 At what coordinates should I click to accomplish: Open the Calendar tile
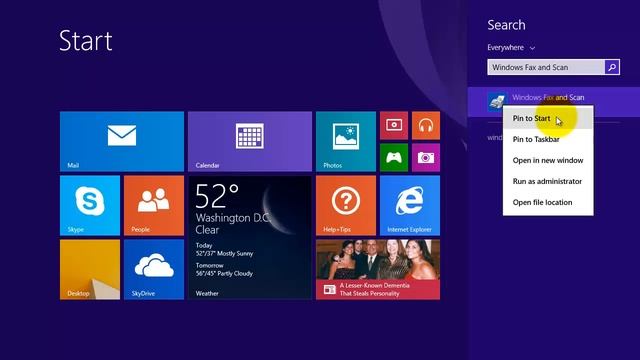tap(250, 141)
